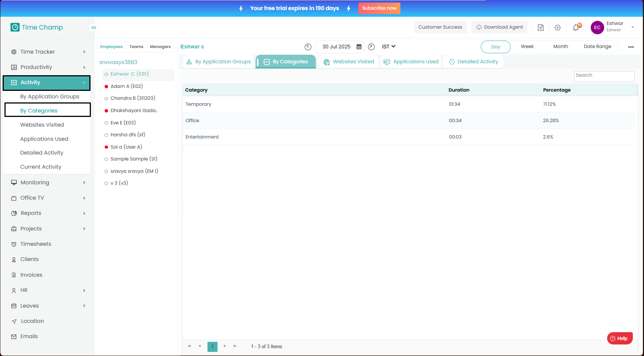Expand the Time Tracker menu
Screen dimensions: 644x356
click(x=48, y=52)
